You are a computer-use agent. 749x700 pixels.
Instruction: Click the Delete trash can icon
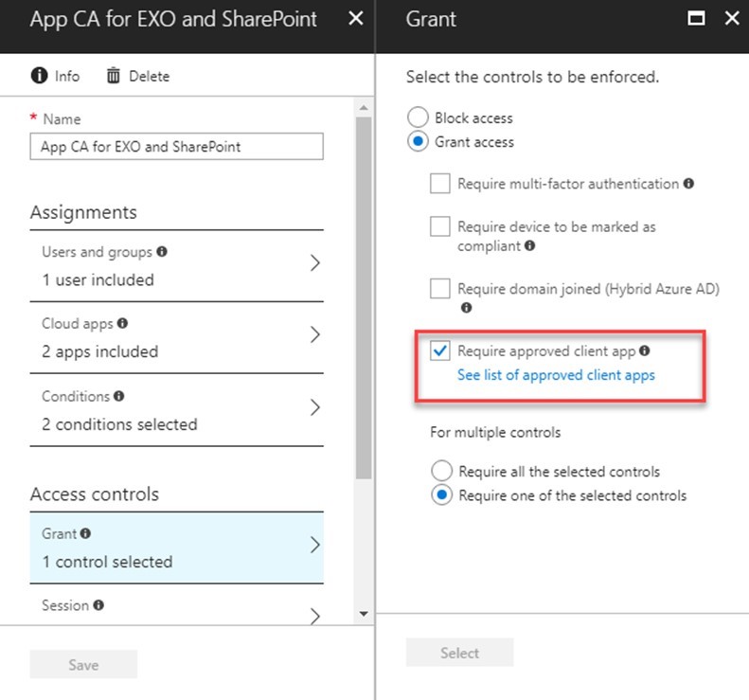(114, 76)
